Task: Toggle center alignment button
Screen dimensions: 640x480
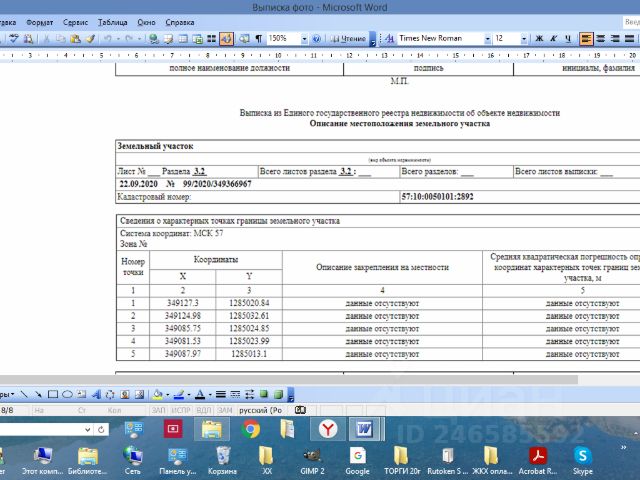Action: [601, 39]
